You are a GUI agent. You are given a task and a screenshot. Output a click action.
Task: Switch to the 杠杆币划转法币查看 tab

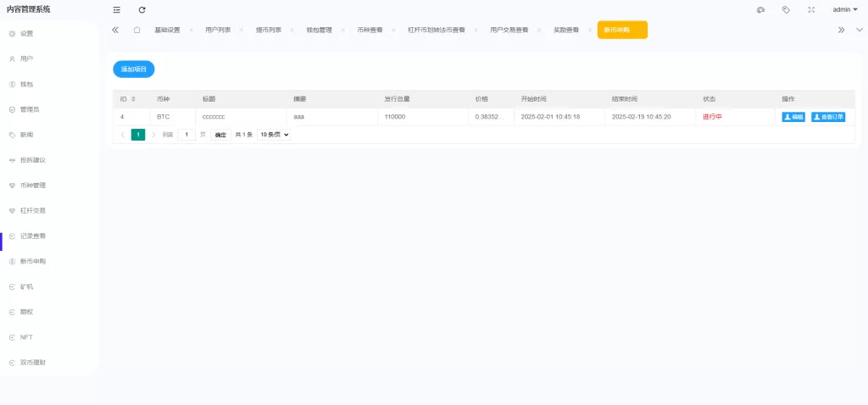[437, 30]
